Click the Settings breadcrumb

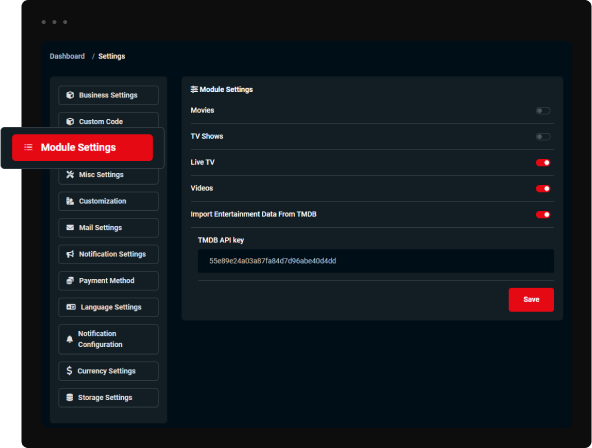(x=112, y=56)
